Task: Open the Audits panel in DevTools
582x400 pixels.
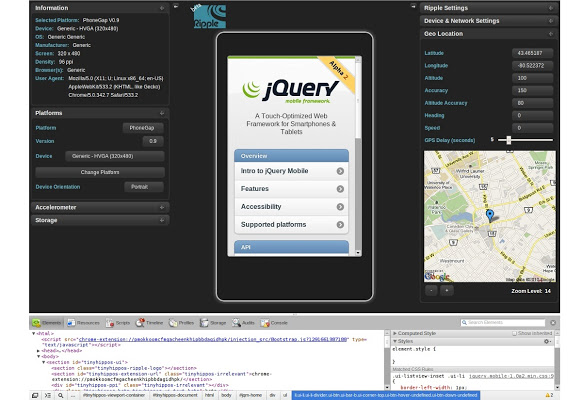Action: (x=243, y=323)
